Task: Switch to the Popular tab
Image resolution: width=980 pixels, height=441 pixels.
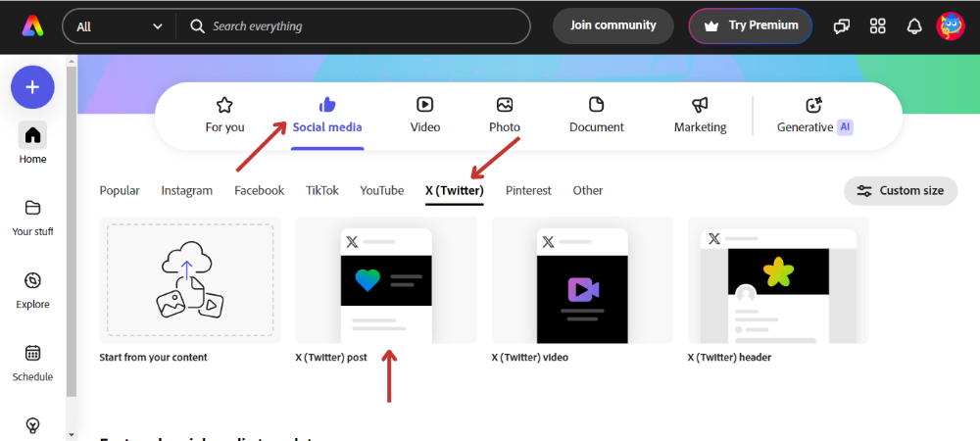Action: pyautogui.click(x=120, y=190)
